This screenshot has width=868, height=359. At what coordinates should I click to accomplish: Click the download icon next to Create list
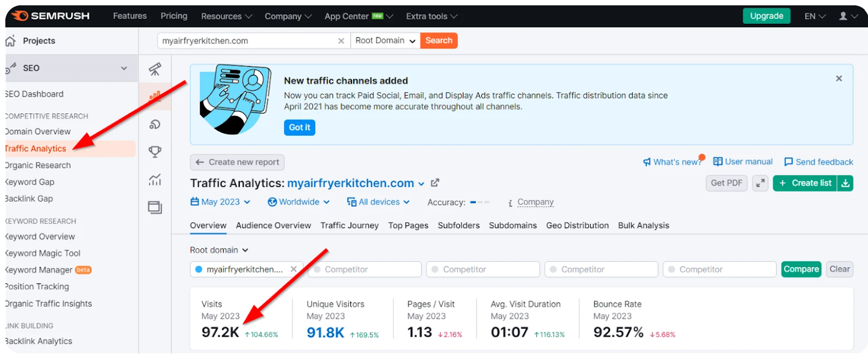point(845,183)
